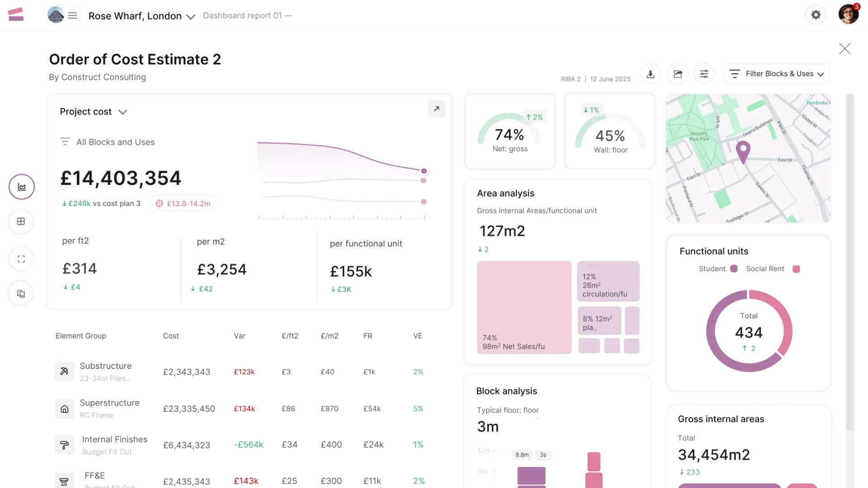Expand Project cost card with arrow icon
Viewport: 868px width, 488px height.
pyautogui.click(x=436, y=109)
